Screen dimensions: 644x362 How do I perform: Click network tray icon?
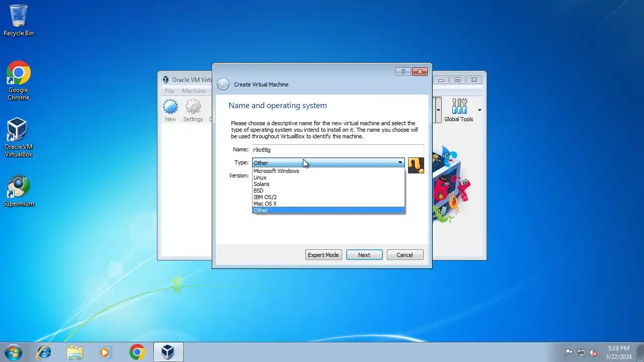(x=581, y=352)
